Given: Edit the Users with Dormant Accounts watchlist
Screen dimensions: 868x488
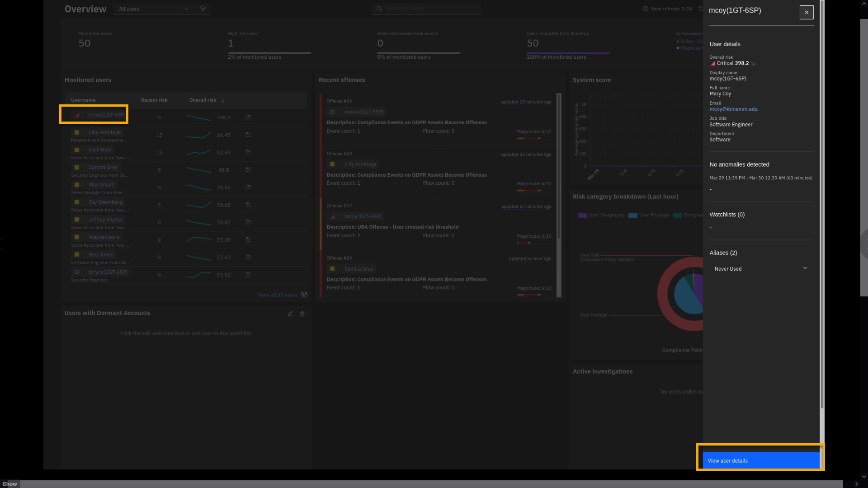Looking at the screenshot, I should (290, 314).
